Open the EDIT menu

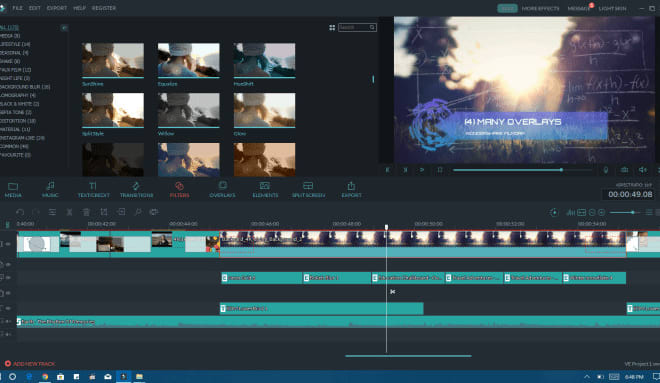35,8
